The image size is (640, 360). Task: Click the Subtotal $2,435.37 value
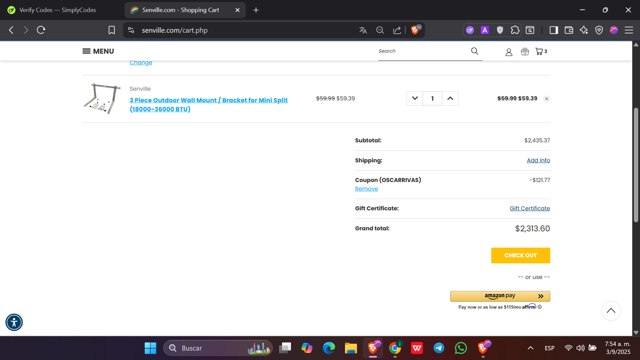(537, 140)
